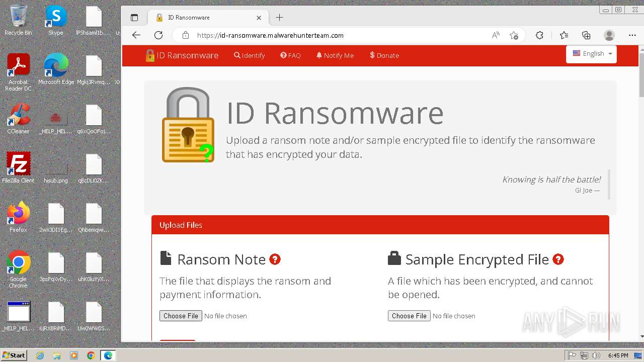Image resolution: width=644 pixels, height=362 pixels.
Task: Open Acrobat Reader DC shortcut
Action: (18, 72)
